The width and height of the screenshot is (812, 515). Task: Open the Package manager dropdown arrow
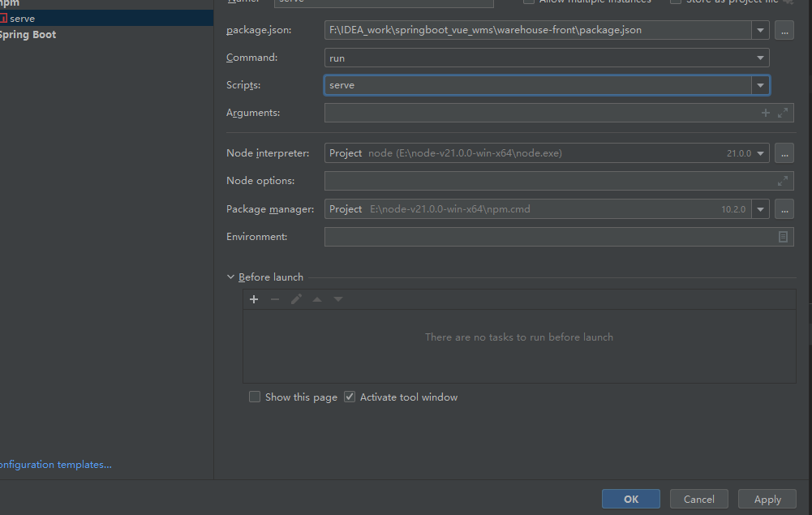[x=760, y=209]
